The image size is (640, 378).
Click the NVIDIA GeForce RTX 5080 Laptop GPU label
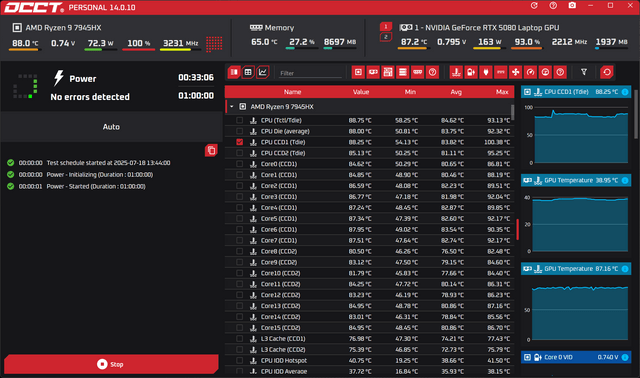487,28
